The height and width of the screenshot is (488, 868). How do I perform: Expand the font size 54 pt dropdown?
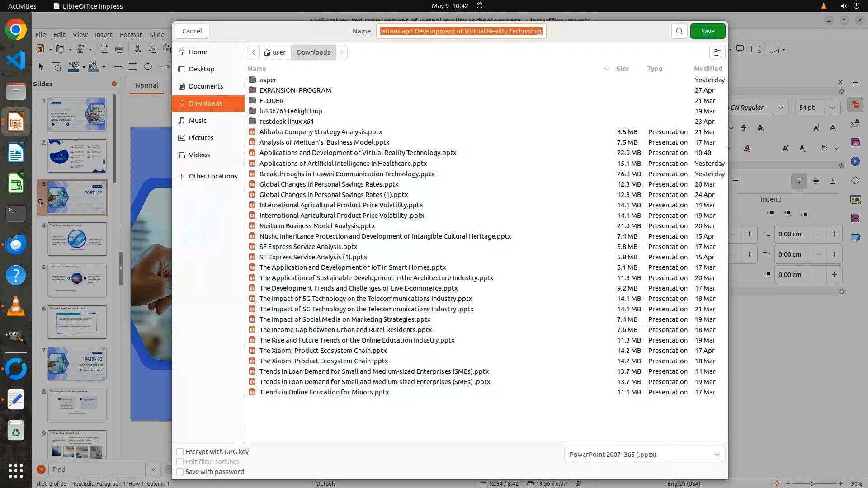tap(832, 108)
